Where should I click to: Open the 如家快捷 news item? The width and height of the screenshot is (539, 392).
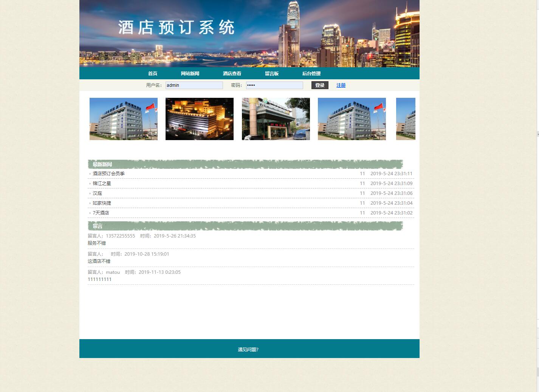point(101,203)
